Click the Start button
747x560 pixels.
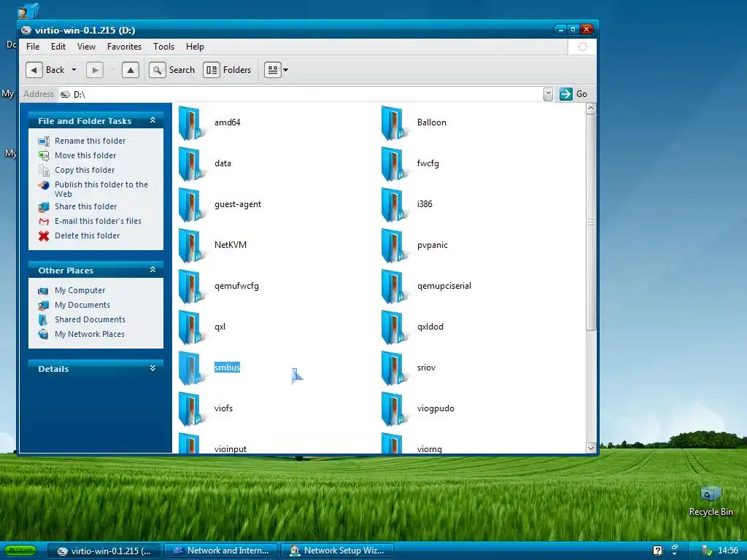pyautogui.click(x=20, y=551)
